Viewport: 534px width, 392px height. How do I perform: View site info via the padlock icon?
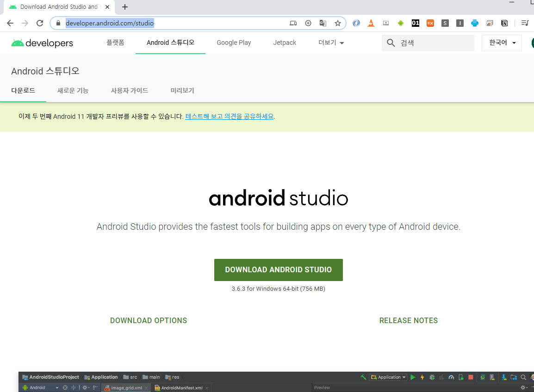[58, 23]
